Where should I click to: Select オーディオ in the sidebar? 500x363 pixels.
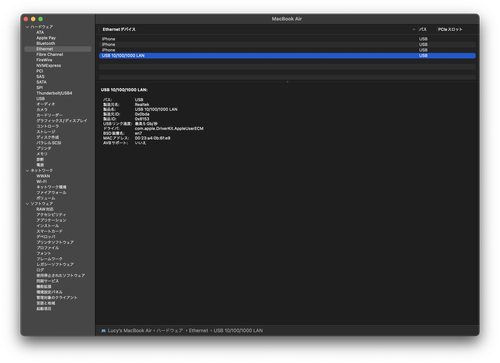46,104
